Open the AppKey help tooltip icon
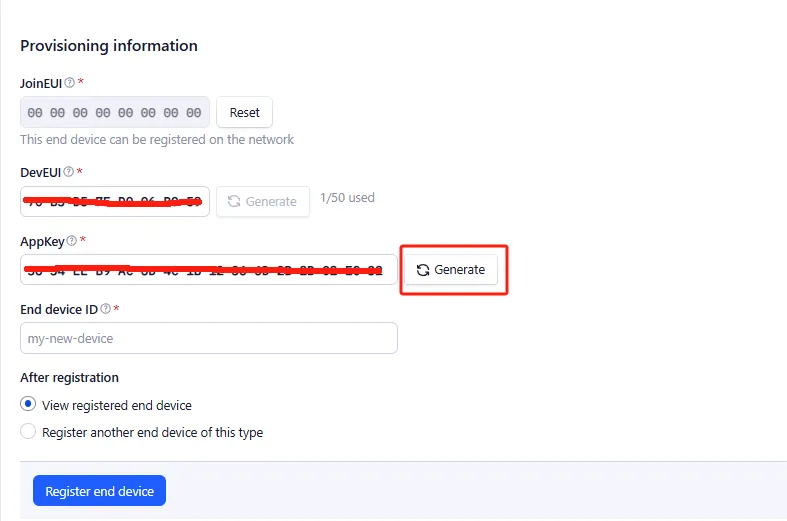787x521 pixels. point(72,241)
